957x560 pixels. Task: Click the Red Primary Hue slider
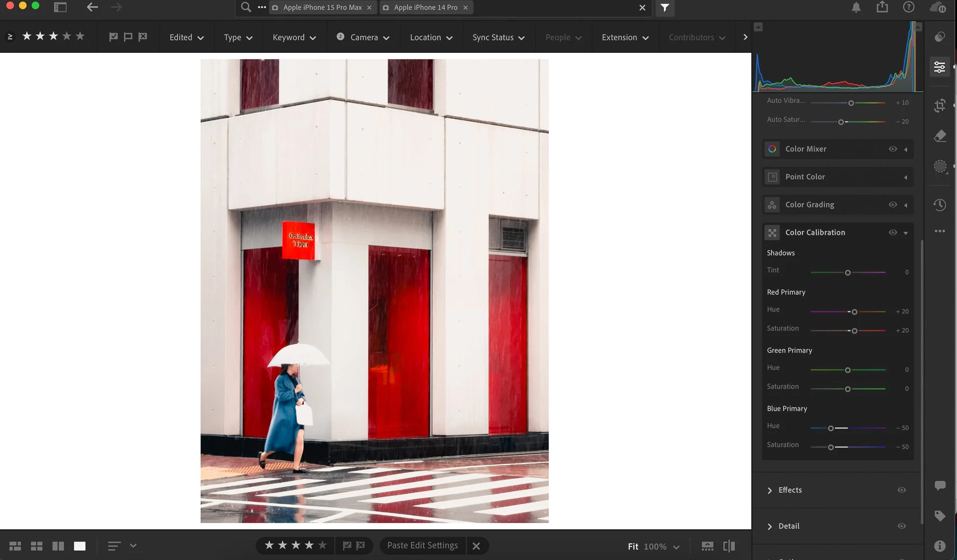pos(854,312)
